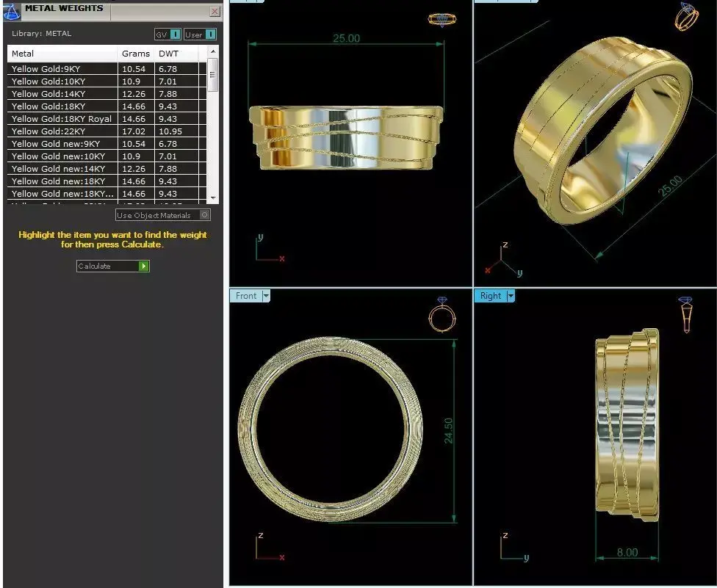This screenshot has width=717, height=588.
Task: Select the Yellow Gold:9KY row
Action: (x=107, y=68)
